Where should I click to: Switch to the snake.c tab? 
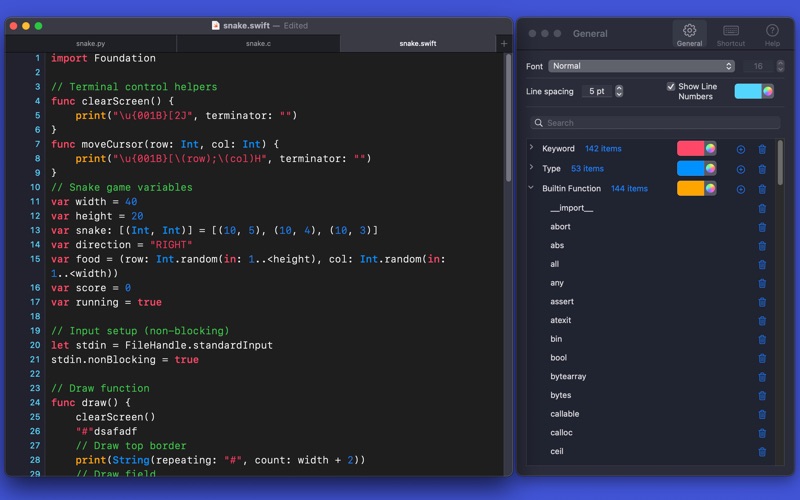pos(258,44)
